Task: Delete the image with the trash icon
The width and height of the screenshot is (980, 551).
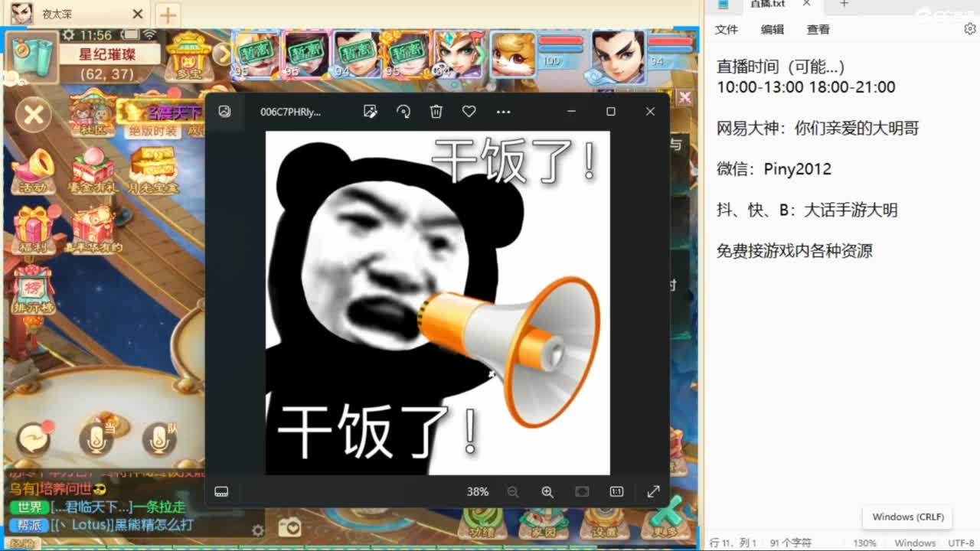Action: click(436, 112)
